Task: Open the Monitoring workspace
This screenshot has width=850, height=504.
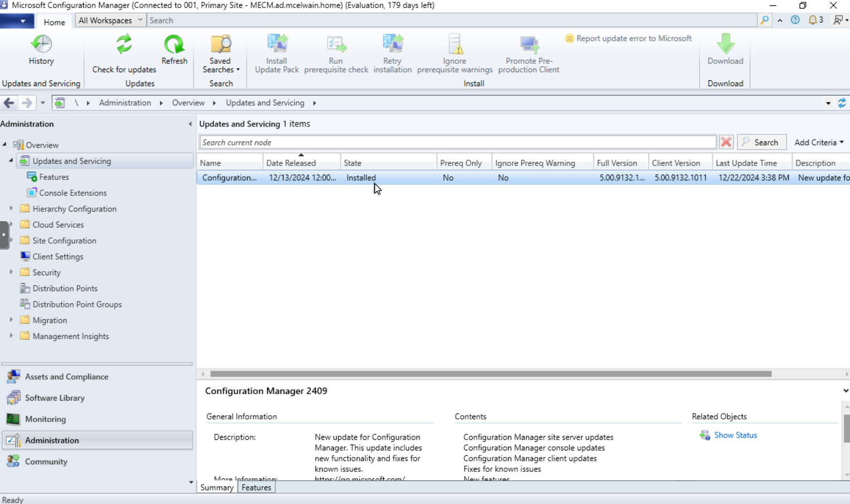Action: (x=46, y=419)
